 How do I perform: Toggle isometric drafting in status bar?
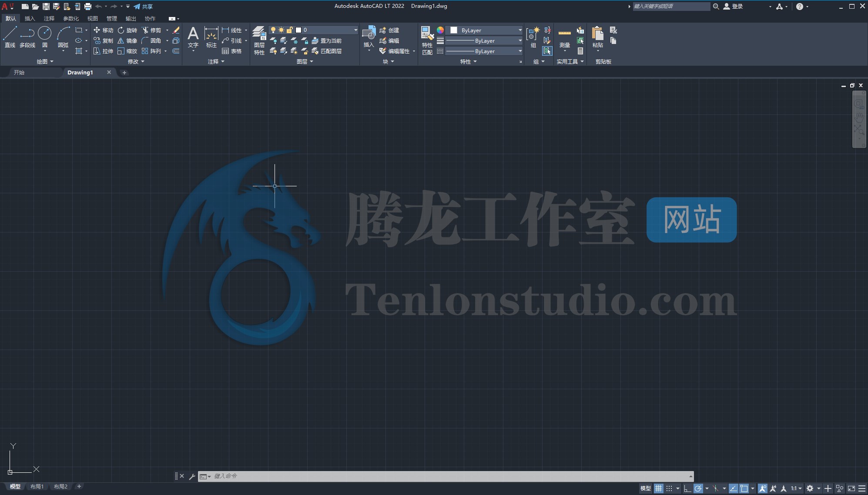[x=716, y=488]
